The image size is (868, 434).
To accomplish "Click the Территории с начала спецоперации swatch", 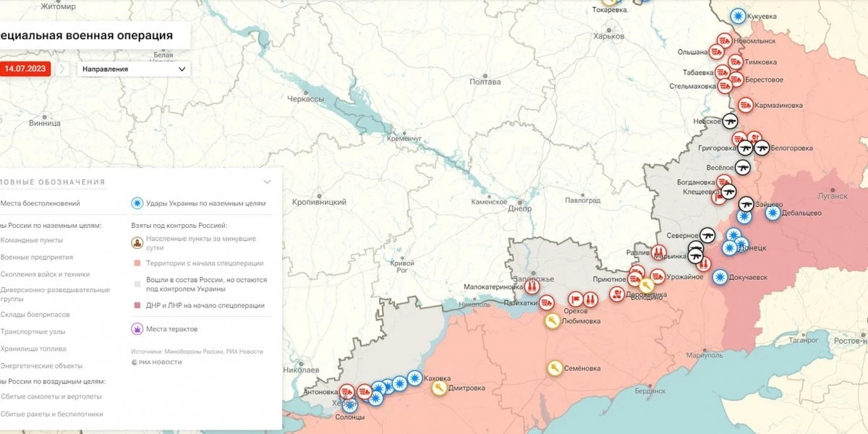I will point(136,263).
